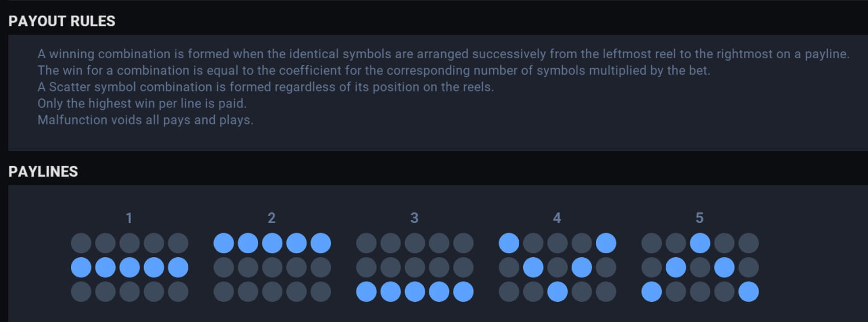The height and width of the screenshot is (322, 868).
Task: Click the payline 3 number label
Action: [414, 218]
